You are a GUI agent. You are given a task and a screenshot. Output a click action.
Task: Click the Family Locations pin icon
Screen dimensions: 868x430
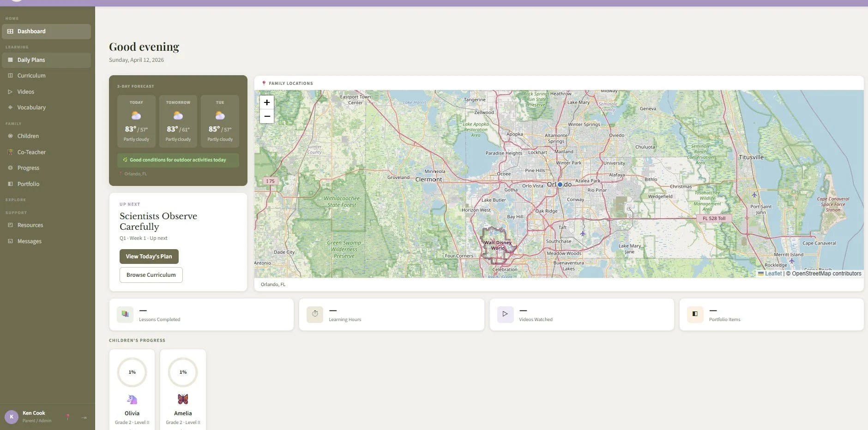click(x=264, y=84)
